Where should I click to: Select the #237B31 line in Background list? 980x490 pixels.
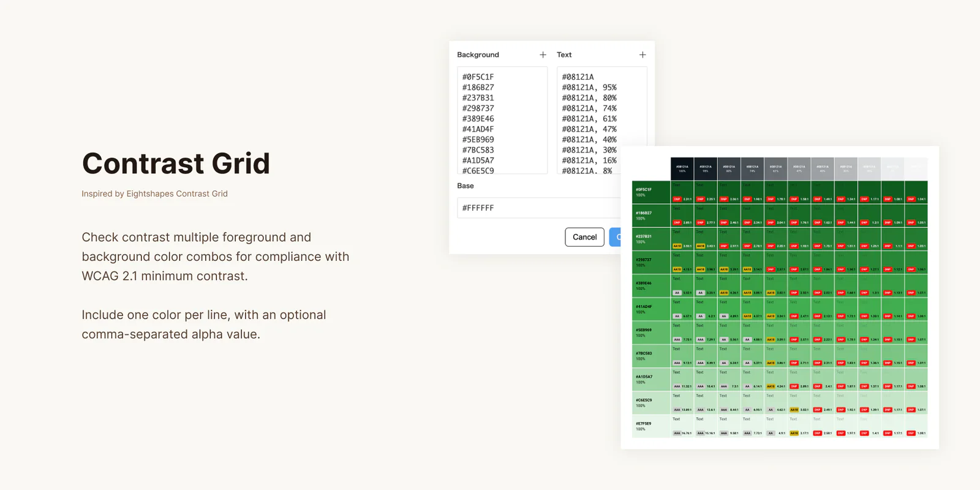point(478,98)
